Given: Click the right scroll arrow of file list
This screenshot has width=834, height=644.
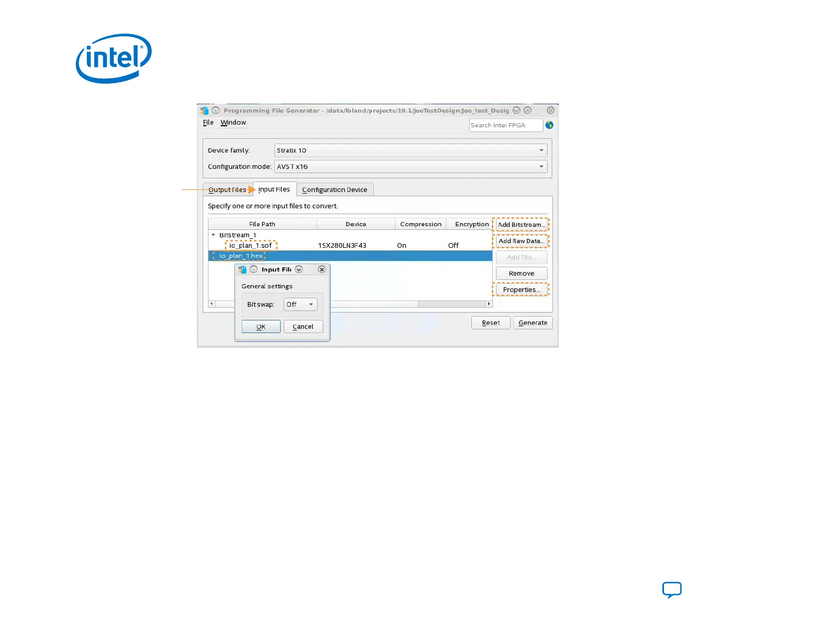Looking at the screenshot, I should 489,304.
